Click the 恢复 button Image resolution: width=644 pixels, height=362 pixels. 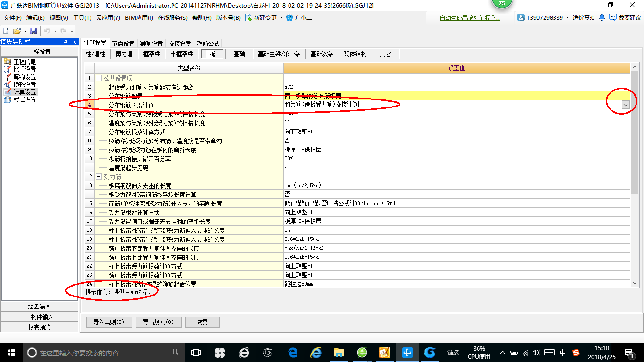(202, 322)
